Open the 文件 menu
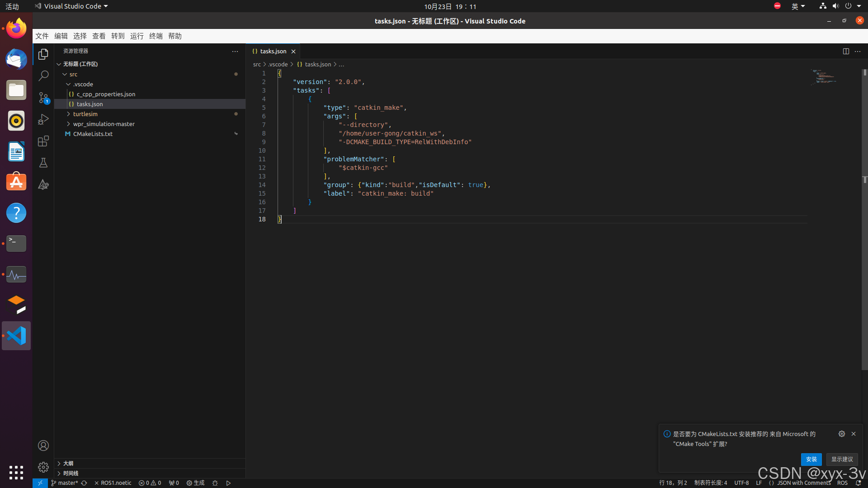This screenshot has width=868, height=488. coord(42,36)
